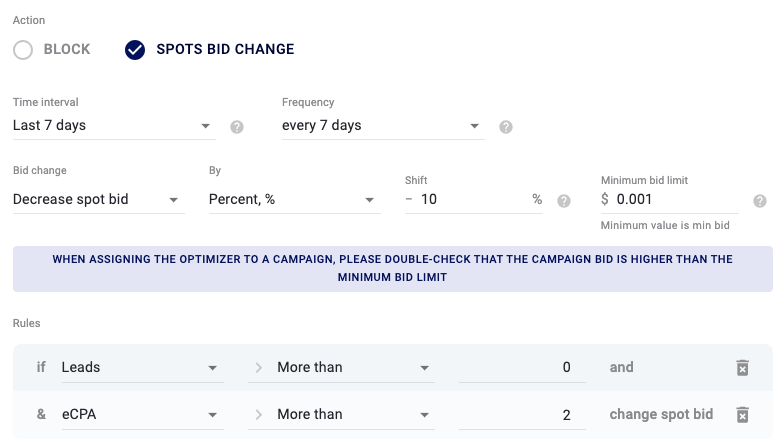Click the Minimum bid limit input
The width and height of the screenshot is (778, 448).
(670, 199)
